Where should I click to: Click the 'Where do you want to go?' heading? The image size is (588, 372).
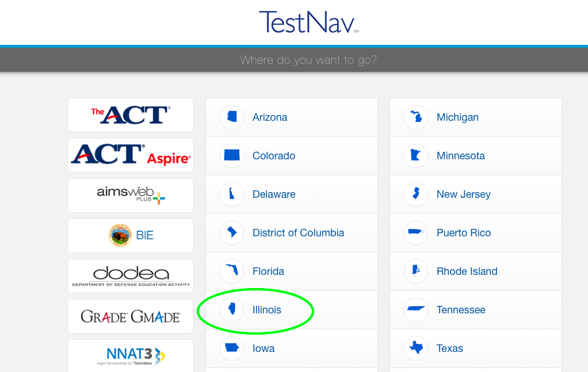308,60
